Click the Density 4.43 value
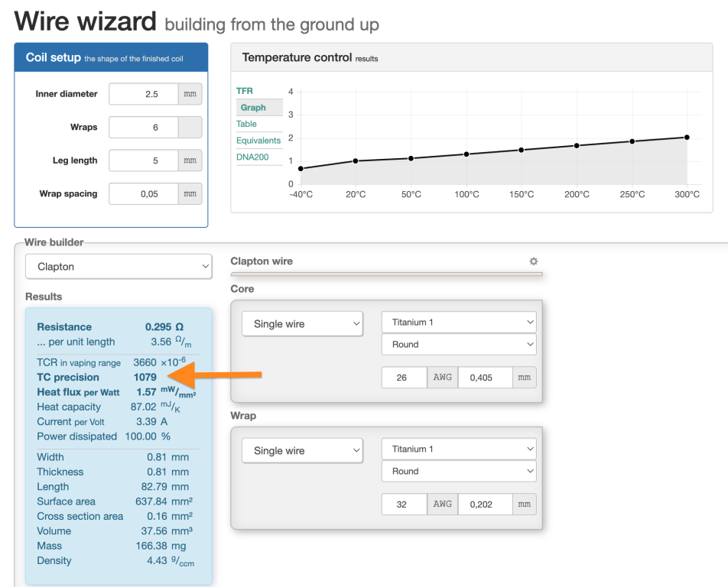 click(x=157, y=561)
